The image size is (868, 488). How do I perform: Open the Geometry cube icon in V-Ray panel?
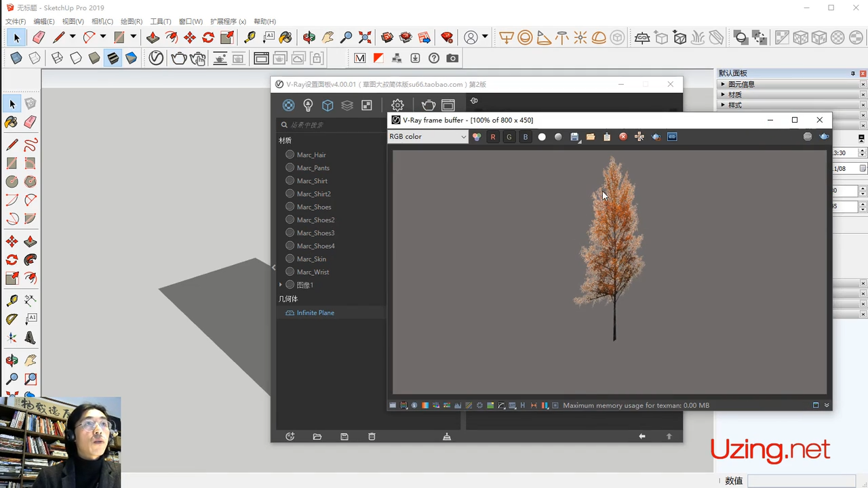[x=328, y=105]
